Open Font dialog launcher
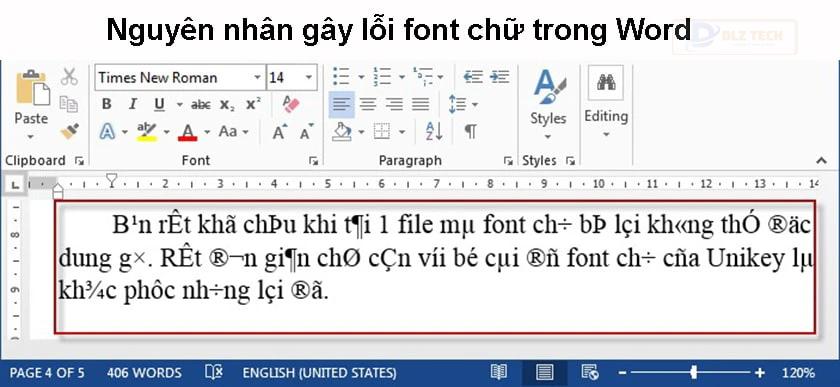The width and height of the screenshot is (840, 387). pyautogui.click(x=313, y=161)
